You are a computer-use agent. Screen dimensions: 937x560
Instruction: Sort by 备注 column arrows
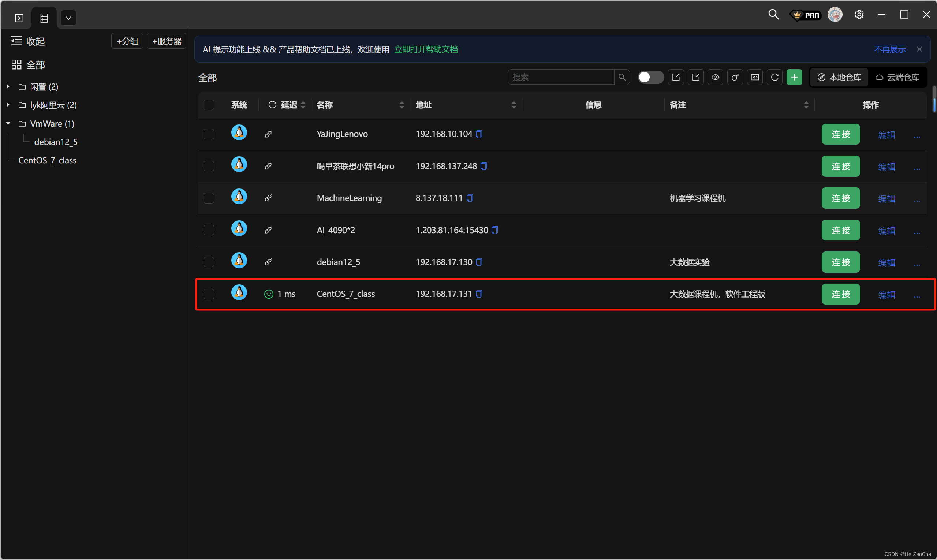tap(806, 105)
